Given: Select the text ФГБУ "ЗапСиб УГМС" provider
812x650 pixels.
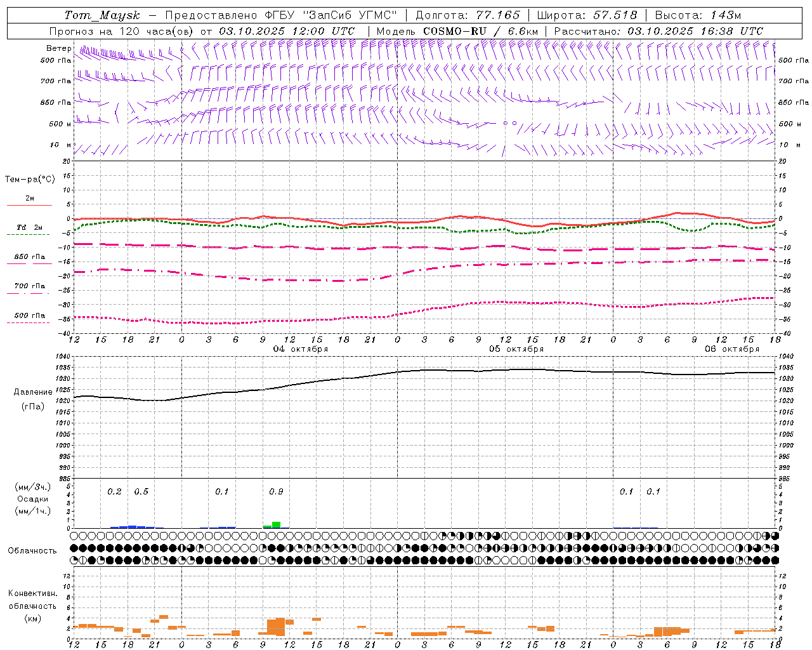Looking at the screenshot, I should [330, 15].
